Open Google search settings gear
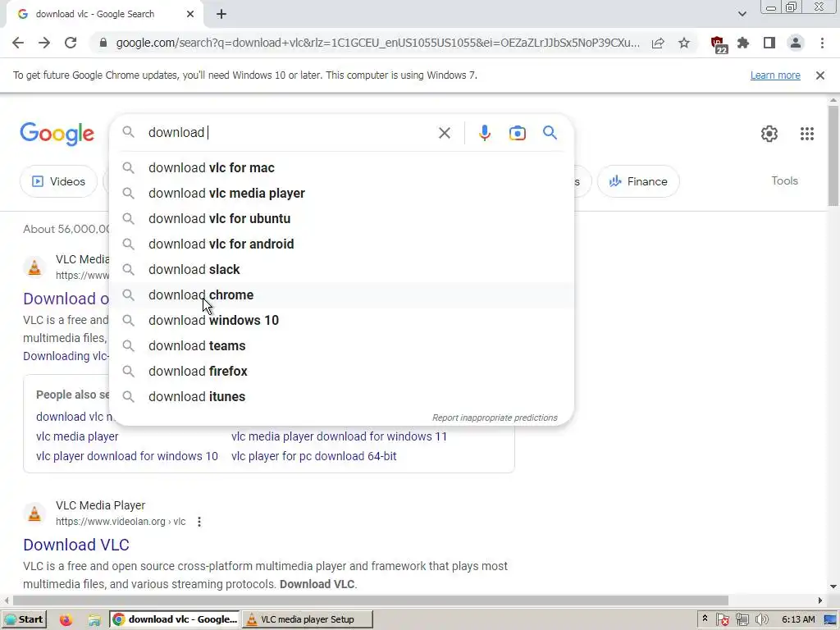840x630 pixels. click(769, 134)
